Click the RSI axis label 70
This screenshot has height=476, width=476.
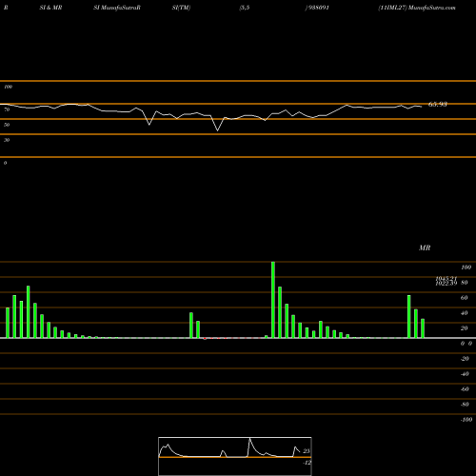pyautogui.click(x=7, y=109)
